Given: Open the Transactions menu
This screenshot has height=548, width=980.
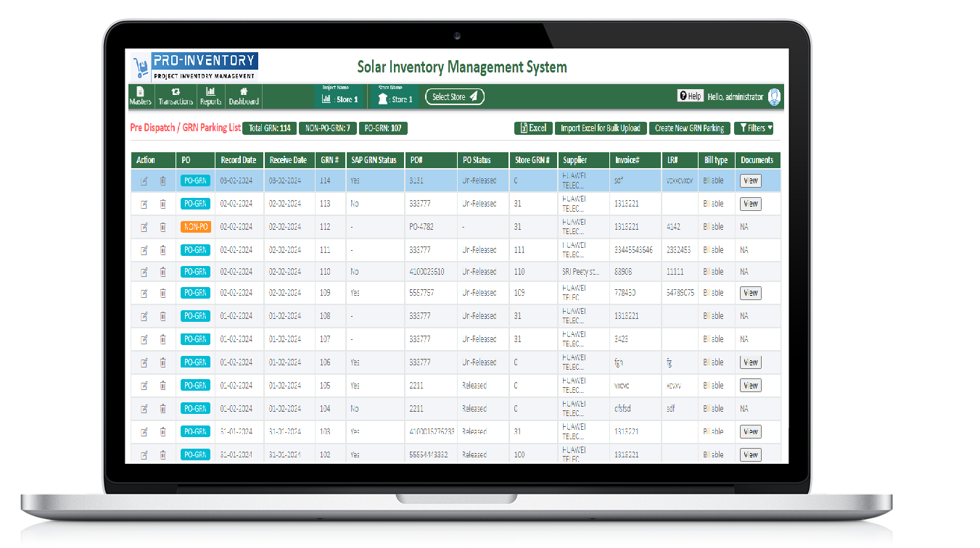Looking at the screenshot, I should click(x=176, y=96).
